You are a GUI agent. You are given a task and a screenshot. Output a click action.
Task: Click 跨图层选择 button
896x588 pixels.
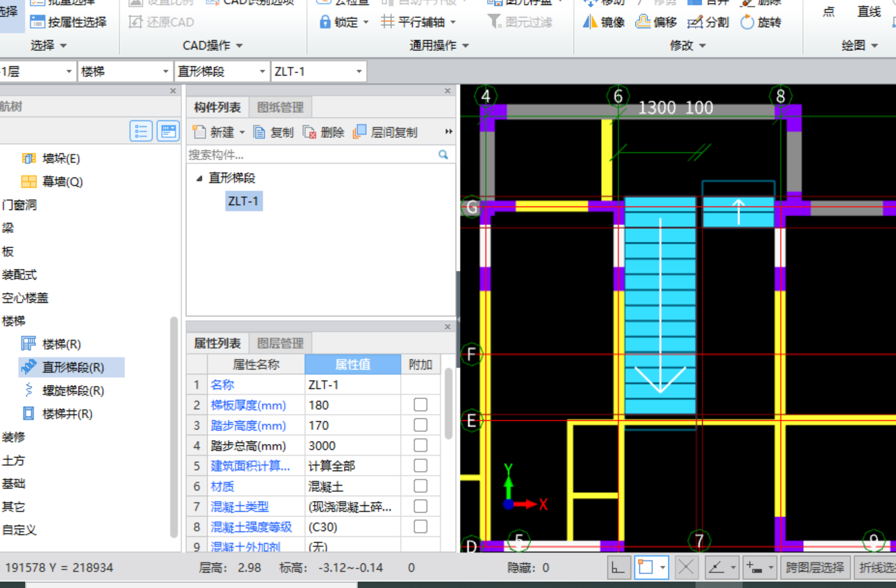coord(815,567)
